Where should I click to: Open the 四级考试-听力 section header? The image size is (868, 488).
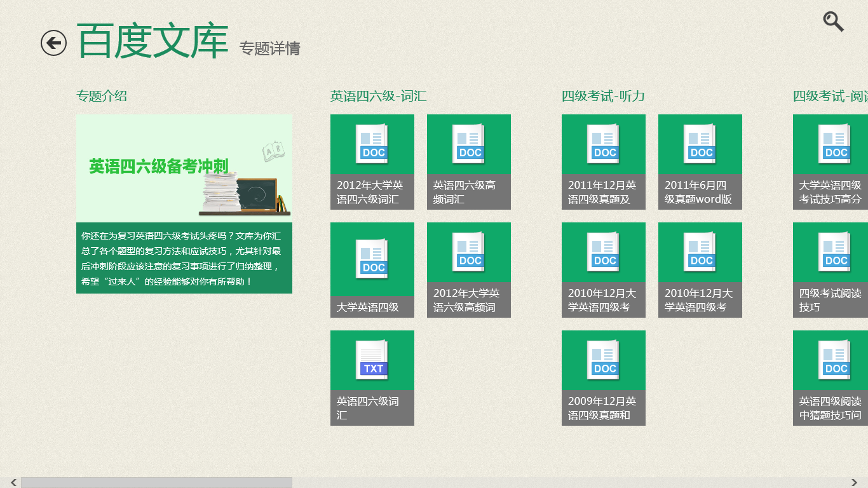pyautogui.click(x=604, y=96)
